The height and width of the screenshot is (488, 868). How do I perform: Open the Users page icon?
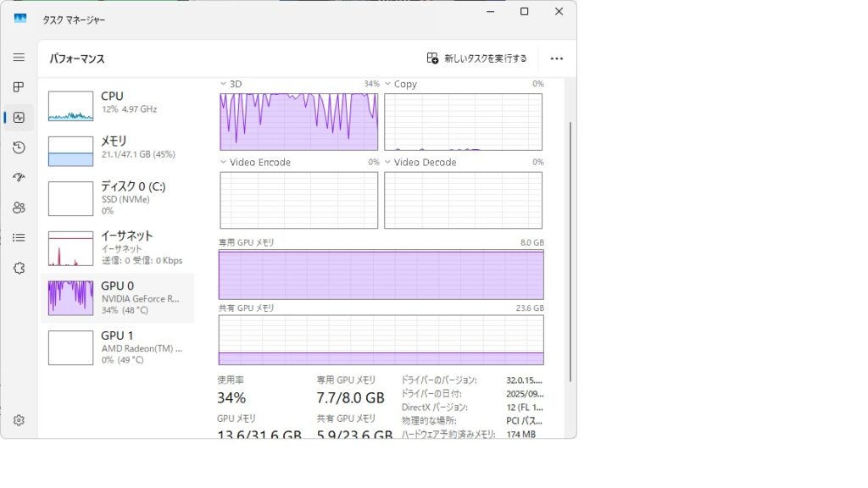pos(19,208)
